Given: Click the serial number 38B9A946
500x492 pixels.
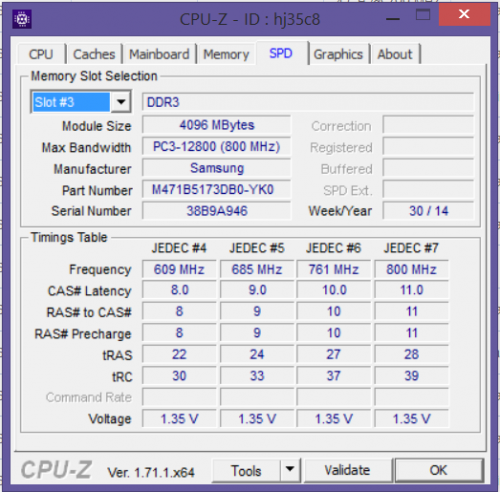Looking at the screenshot, I should point(217,211).
